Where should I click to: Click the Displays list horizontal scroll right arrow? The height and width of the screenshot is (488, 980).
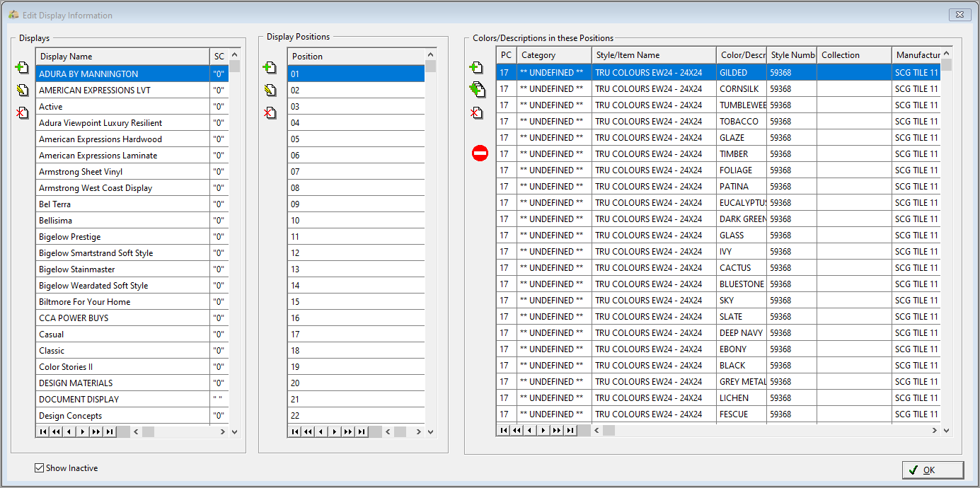point(222,431)
